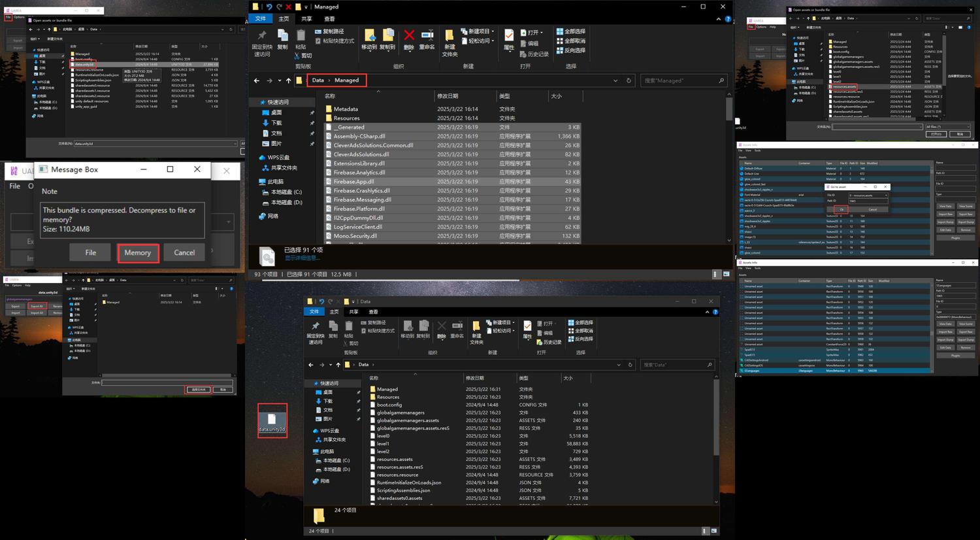Click 新建文件夹 (new folder) icon in Managed window
The width and height of the screenshot is (980, 540).
coord(449,42)
